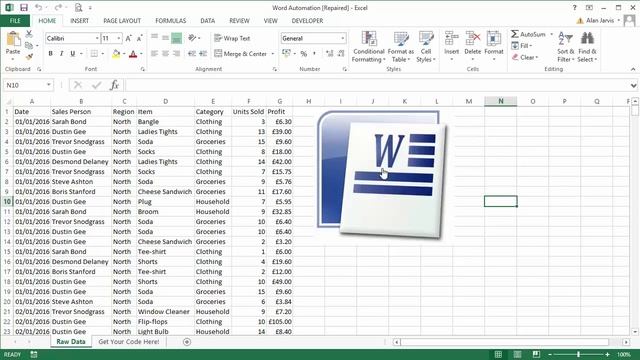The height and width of the screenshot is (360, 640).
Task: Toggle Wrap Text
Action: [x=232, y=38]
